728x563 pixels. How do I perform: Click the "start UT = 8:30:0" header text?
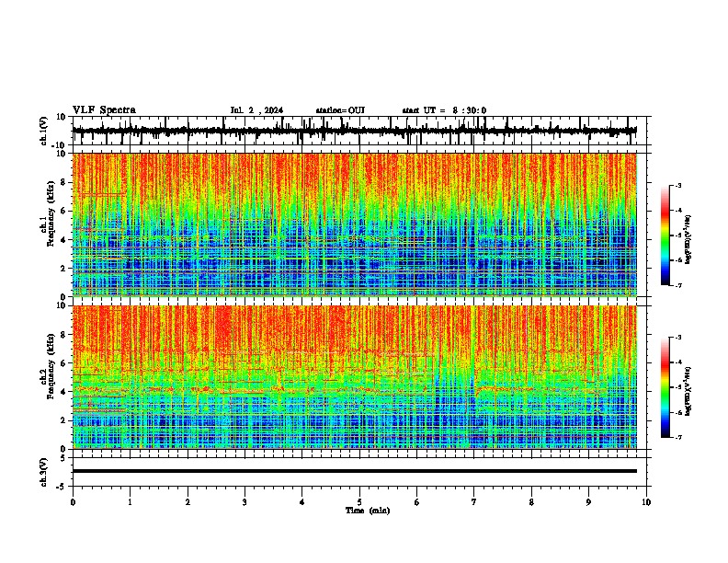(444, 110)
